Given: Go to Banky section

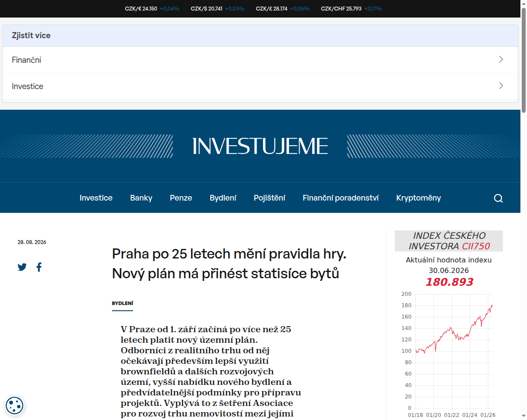Looking at the screenshot, I should (141, 198).
